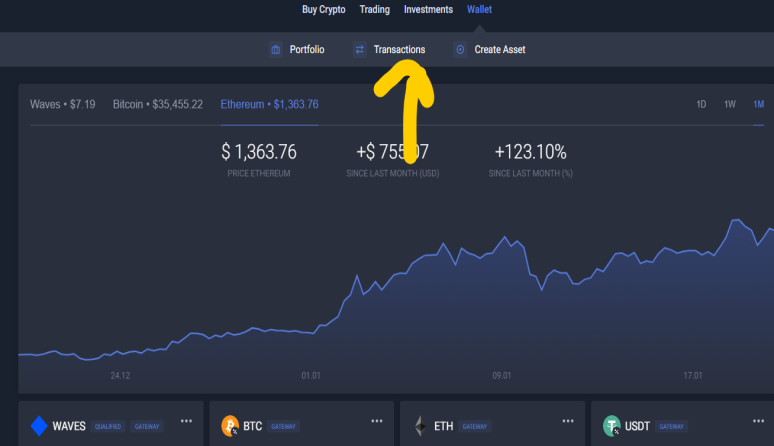Select the Ethereum $1,363.76 chart tab
The width and height of the screenshot is (774, 446).
pos(269,104)
